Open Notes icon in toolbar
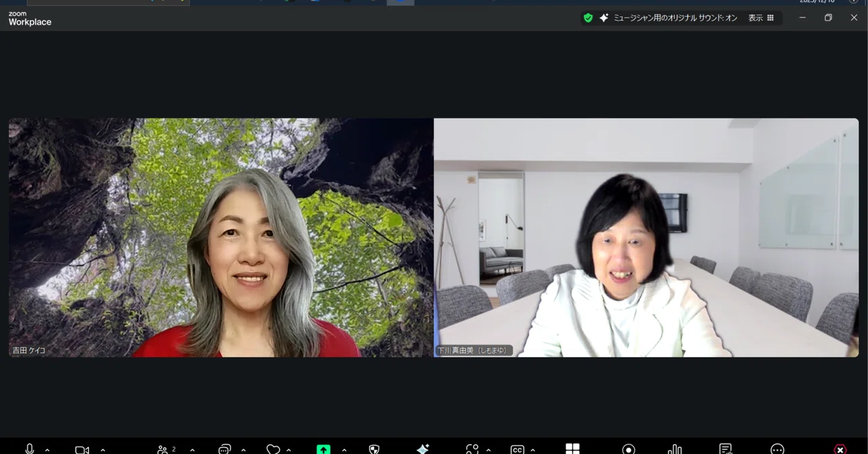The image size is (868, 454). 726,449
